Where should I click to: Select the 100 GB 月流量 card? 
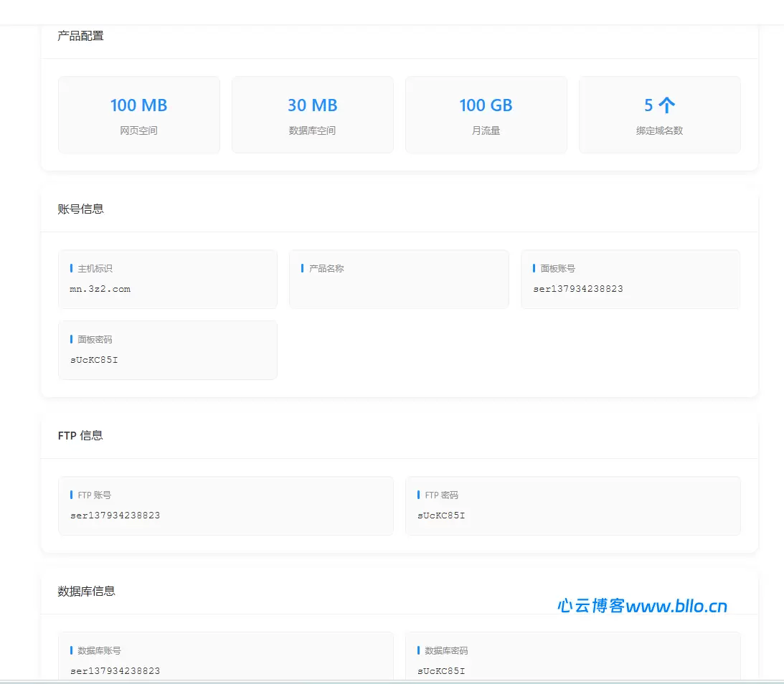point(486,115)
